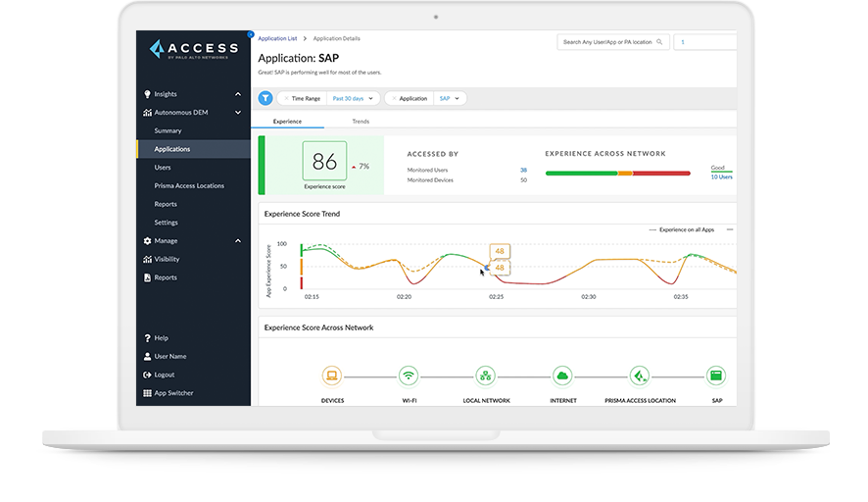Select the Wi-Fi network icon
The image size is (868, 502).
click(x=409, y=376)
